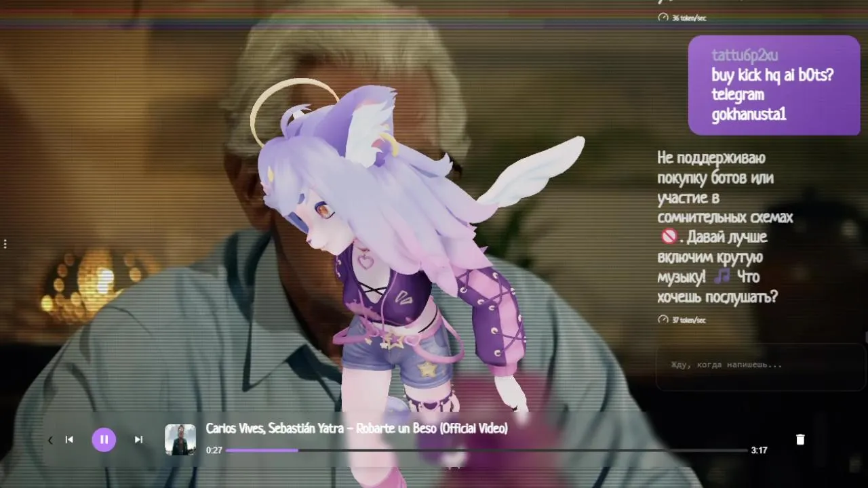Click the song album thumbnail
868x488 pixels.
click(180, 440)
